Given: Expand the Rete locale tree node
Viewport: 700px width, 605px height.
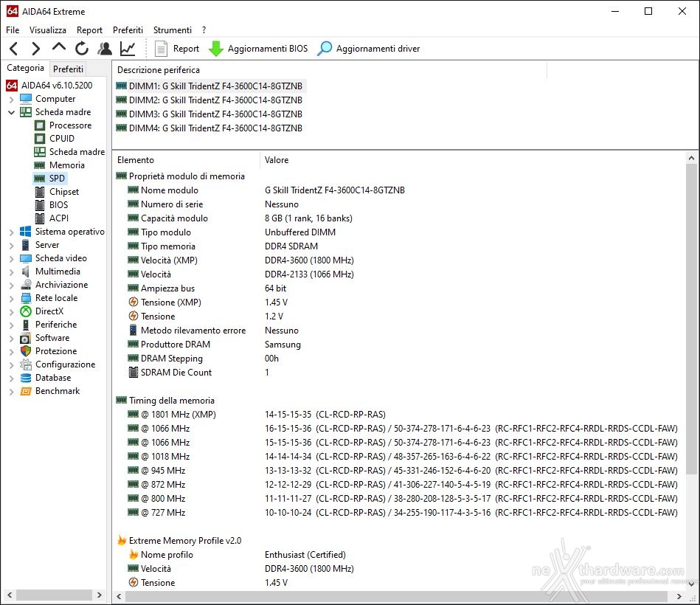Looking at the screenshot, I should [x=12, y=299].
